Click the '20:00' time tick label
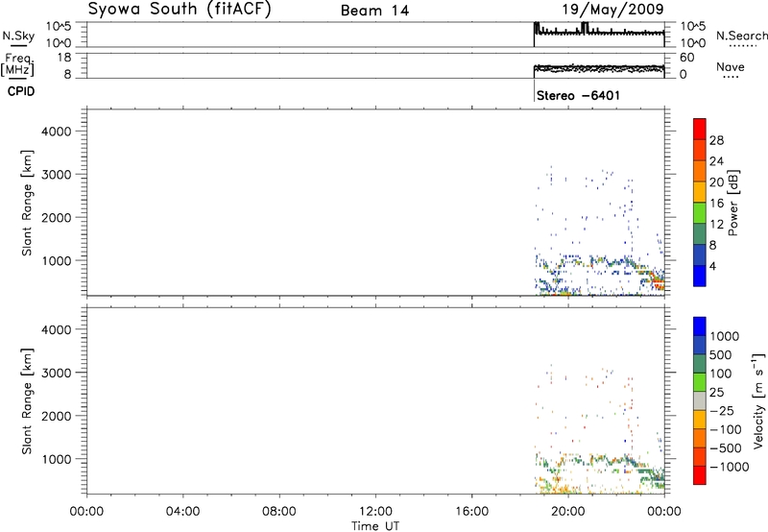768x532 pixels. pos(568,512)
